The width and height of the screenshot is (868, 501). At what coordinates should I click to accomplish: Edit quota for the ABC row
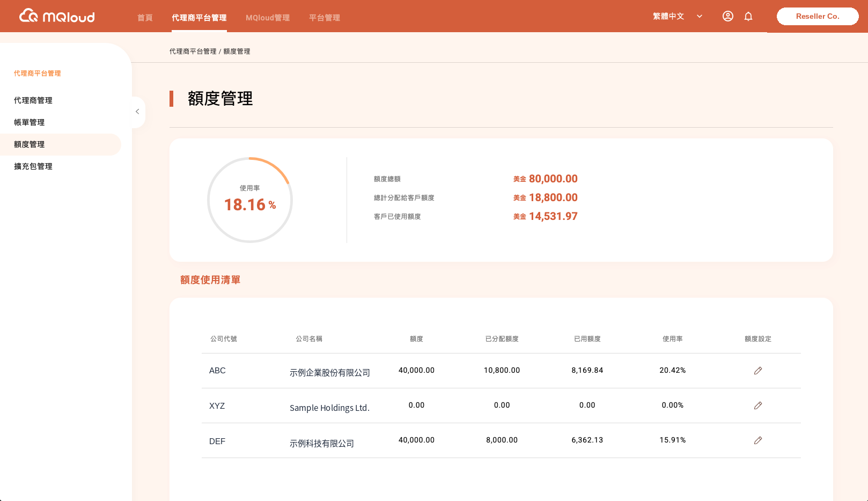click(x=758, y=371)
